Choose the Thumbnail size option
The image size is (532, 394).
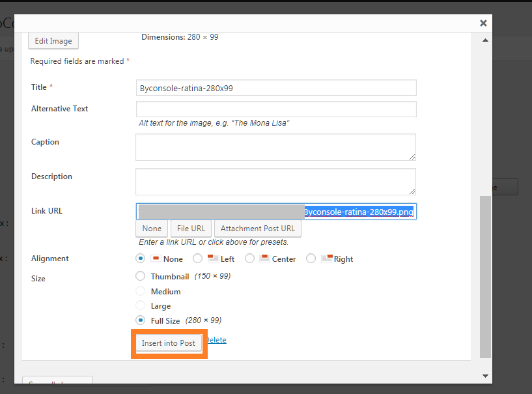coord(140,276)
